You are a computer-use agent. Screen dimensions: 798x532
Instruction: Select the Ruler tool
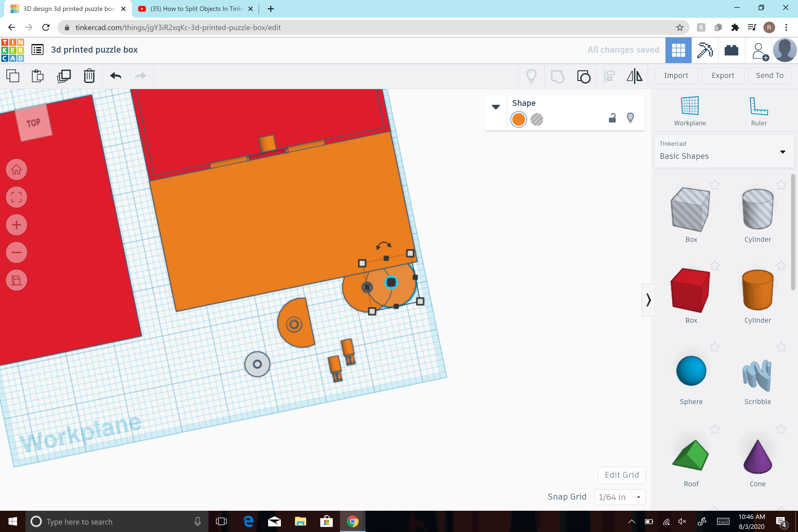click(759, 111)
